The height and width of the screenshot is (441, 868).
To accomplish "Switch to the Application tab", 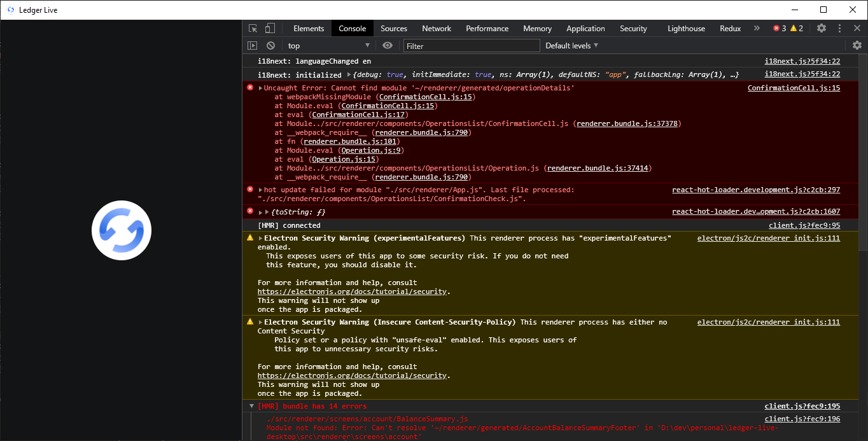I will click(x=585, y=29).
